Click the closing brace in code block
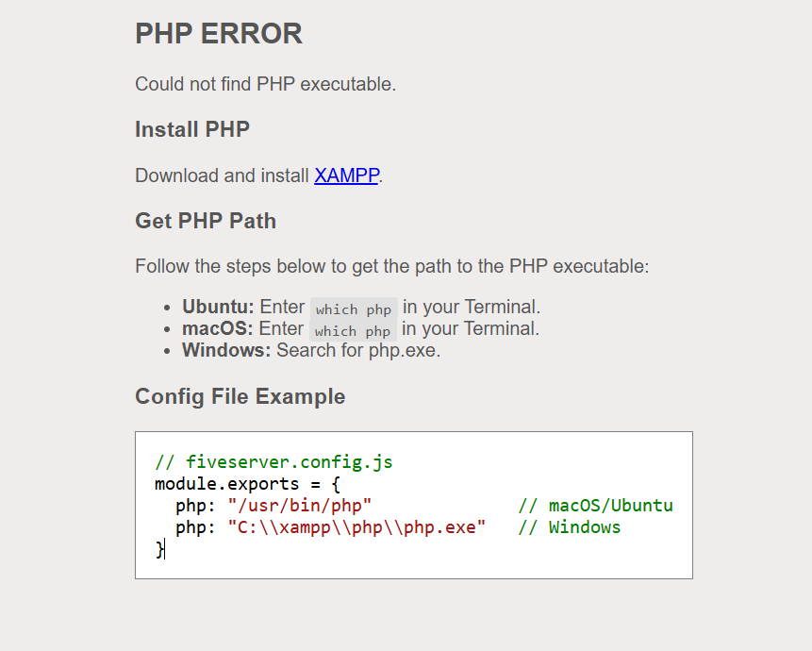812x651 pixels. pos(159,549)
